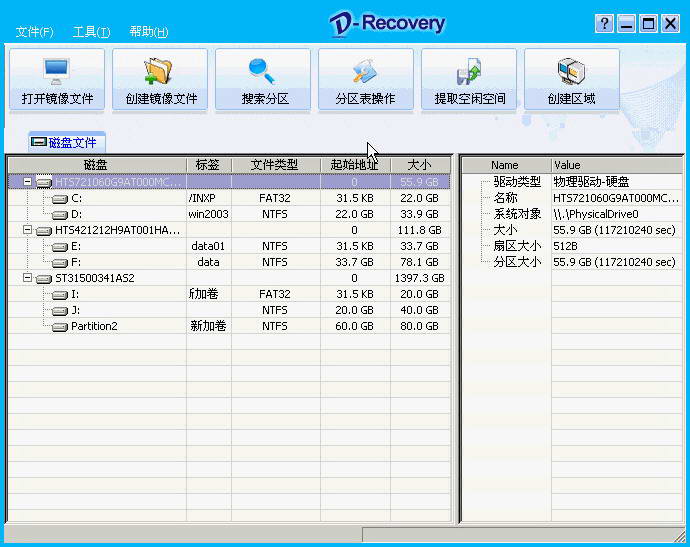Sort by the 大小 column header
This screenshot has height=547, width=690.
click(420, 165)
